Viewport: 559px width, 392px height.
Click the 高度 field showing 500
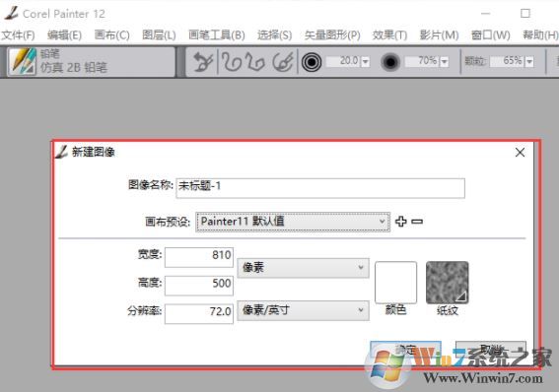pyautogui.click(x=199, y=286)
